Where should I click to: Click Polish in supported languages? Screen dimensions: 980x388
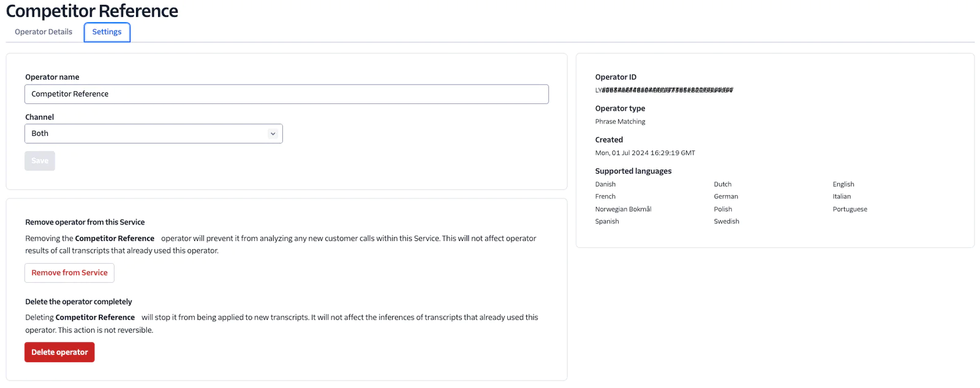tap(723, 209)
